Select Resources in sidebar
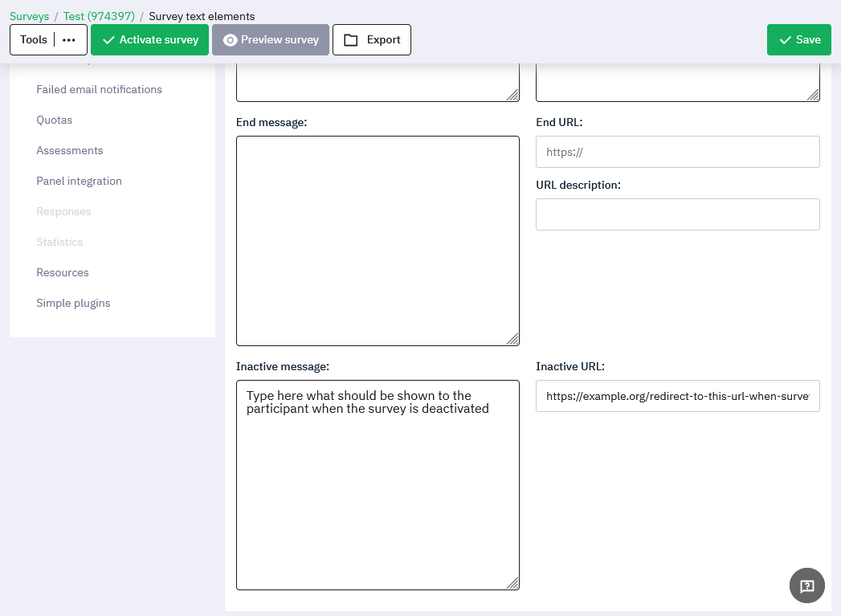The image size is (841, 616). click(x=62, y=272)
